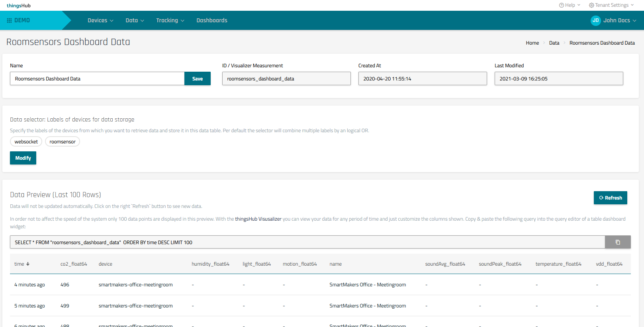Refresh the data preview
644x327 pixels.
(x=610, y=198)
